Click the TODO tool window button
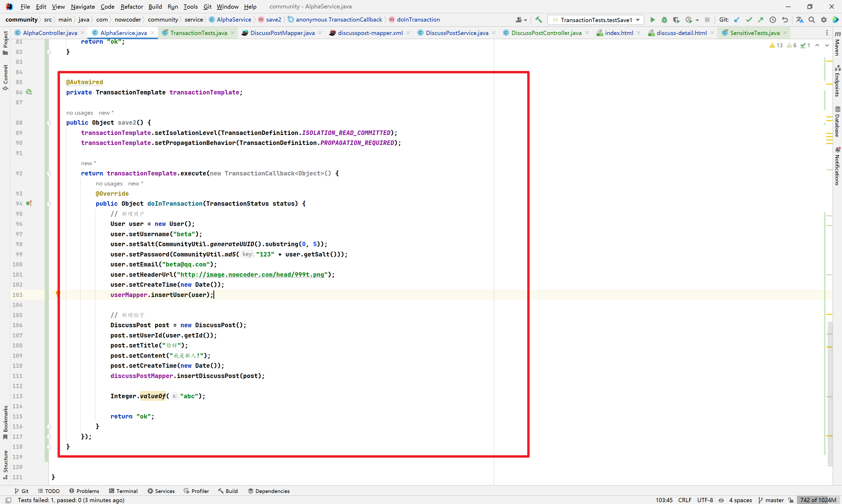This screenshot has width=842, height=504. point(49,491)
